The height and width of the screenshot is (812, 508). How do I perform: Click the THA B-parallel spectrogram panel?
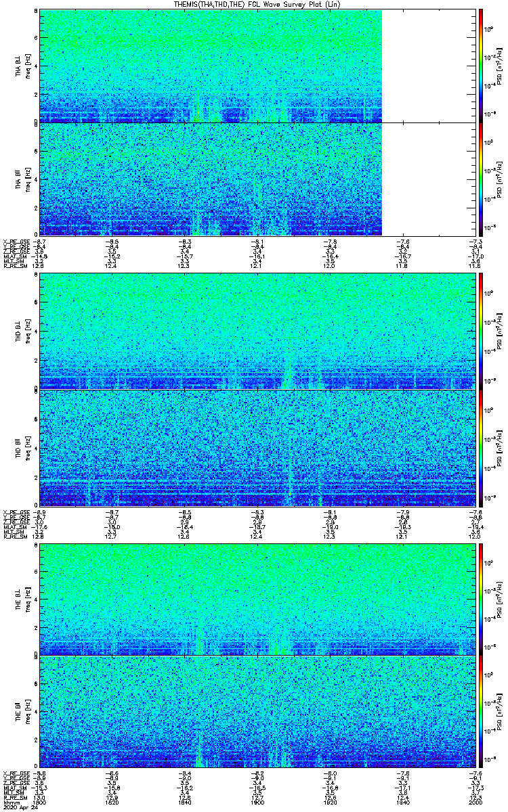point(257,179)
